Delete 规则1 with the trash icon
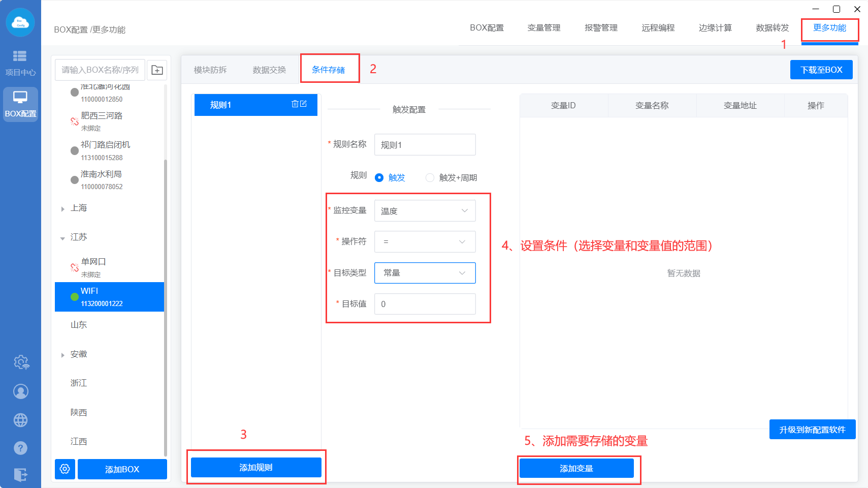Viewport: 868px width, 488px height. coord(295,104)
